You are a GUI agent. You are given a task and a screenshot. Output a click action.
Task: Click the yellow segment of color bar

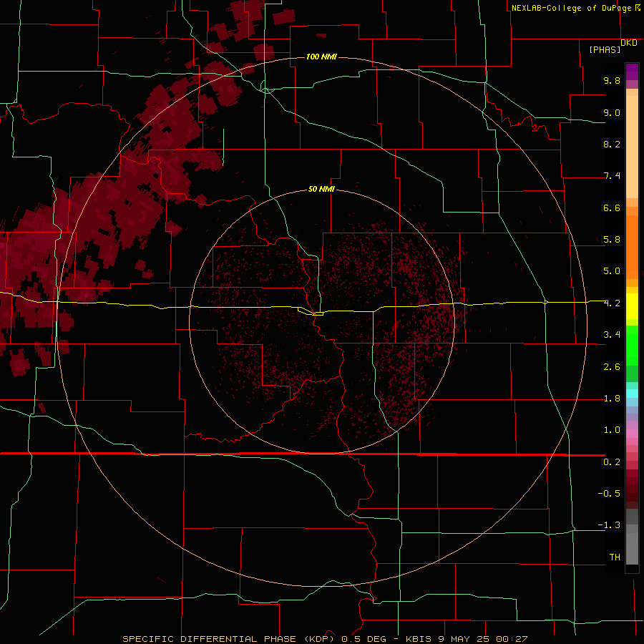632,306
